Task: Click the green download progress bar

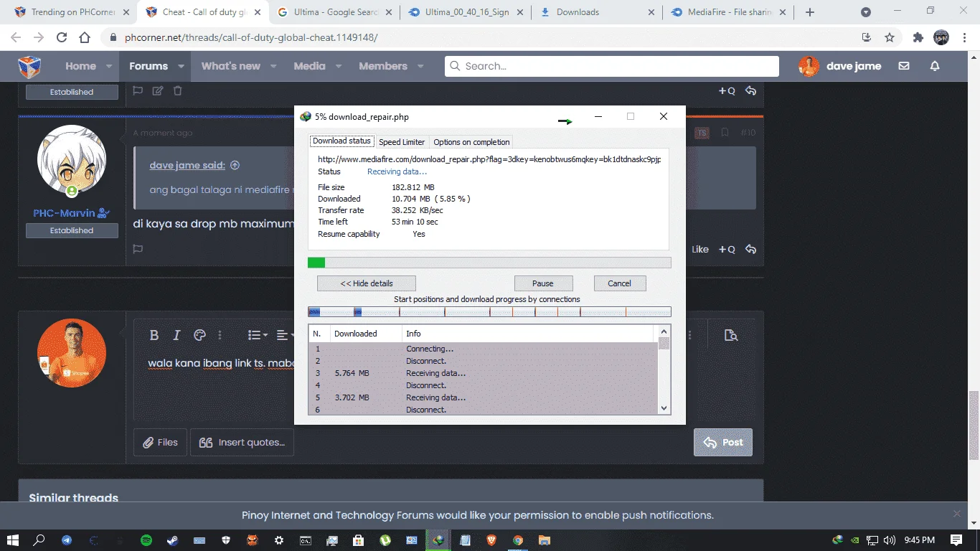Action: pos(489,263)
